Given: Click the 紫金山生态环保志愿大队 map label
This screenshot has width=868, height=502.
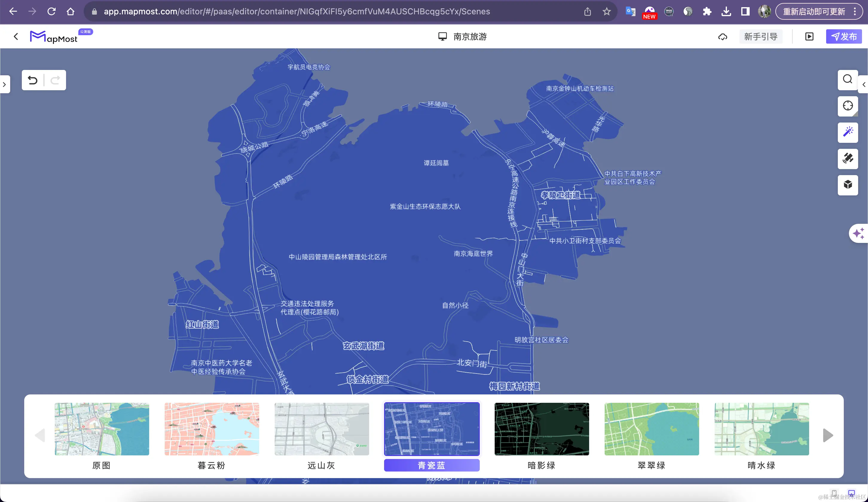Looking at the screenshot, I should click(x=425, y=206).
